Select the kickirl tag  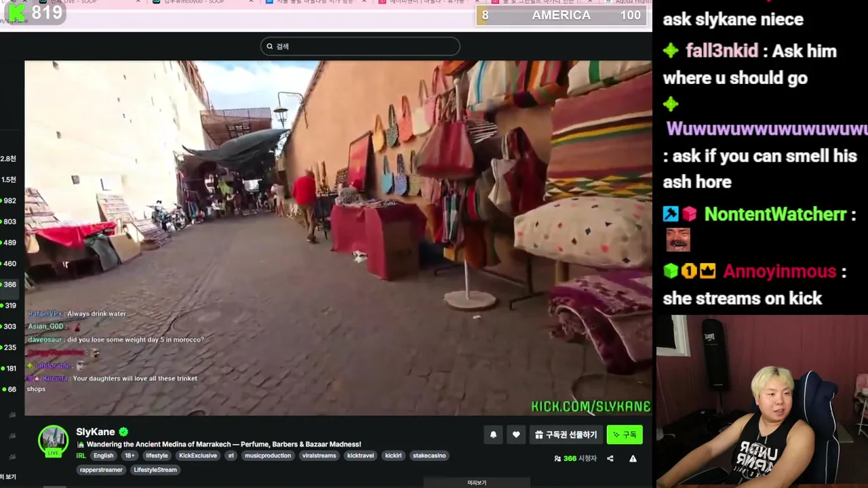click(x=393, y=455)
